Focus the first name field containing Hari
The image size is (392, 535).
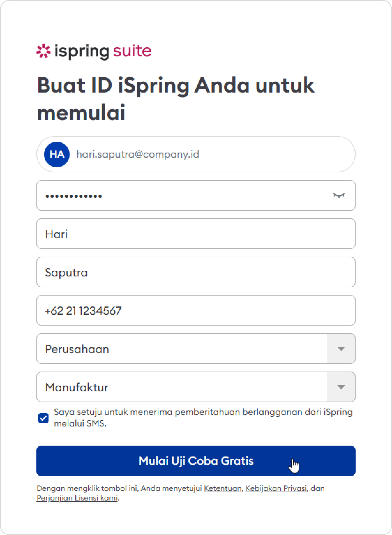click(x=195, y=234)
